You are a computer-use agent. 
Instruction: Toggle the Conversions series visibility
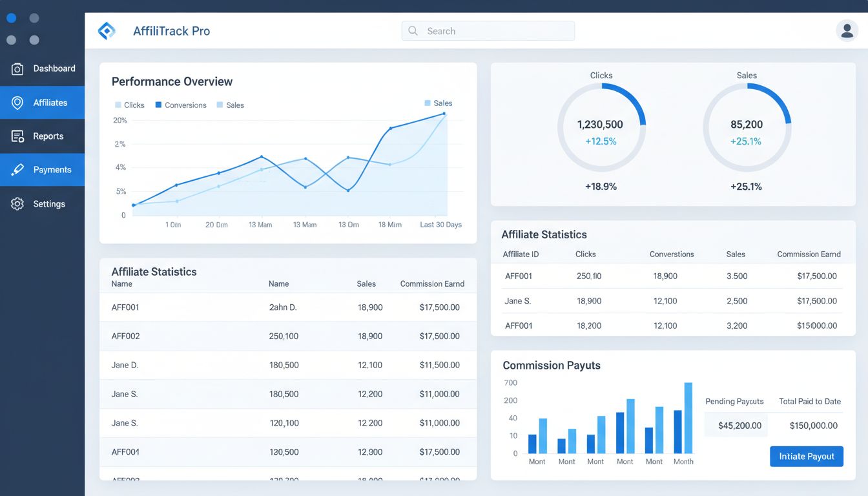click(x=180, y=105)
